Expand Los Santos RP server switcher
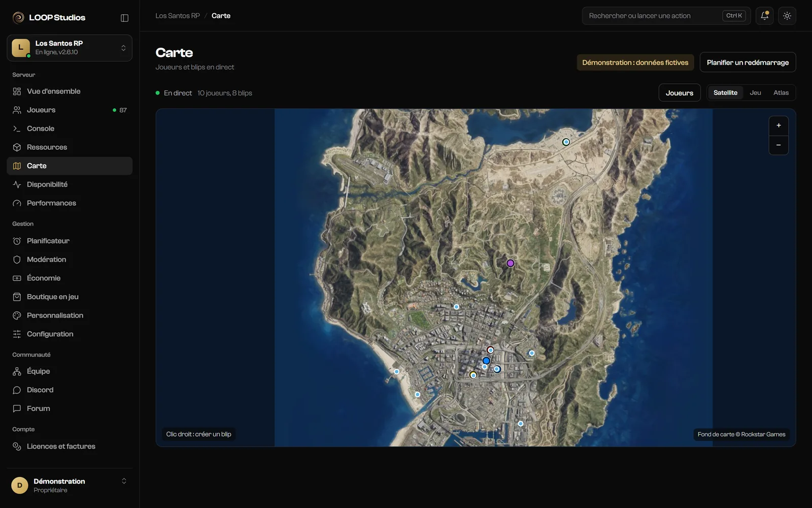The image size is (812, 508). pyautogui.click(x=70, y=48)
